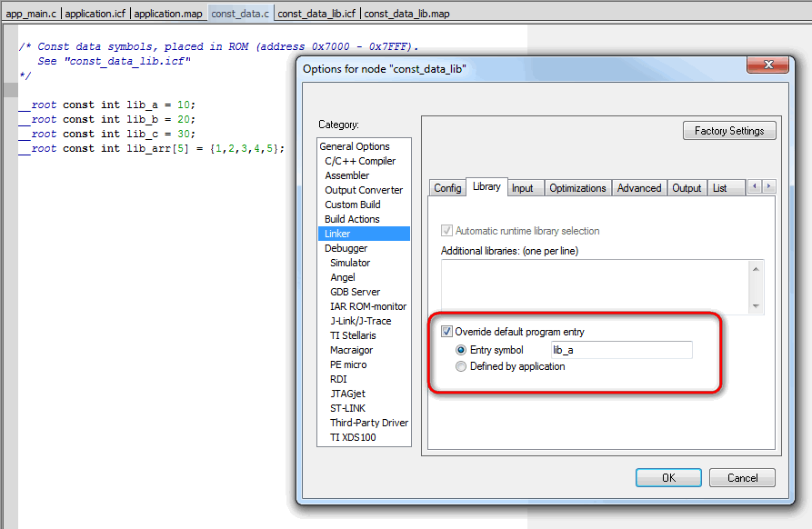812x529 pixels.
Task: Switch to the Config tab
Action: (447, 188)
